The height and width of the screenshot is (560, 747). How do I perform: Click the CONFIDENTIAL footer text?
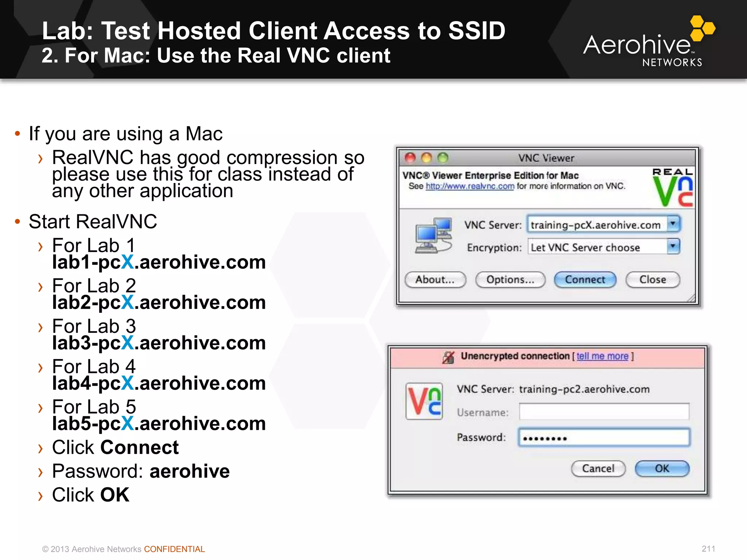pos(174,549)
